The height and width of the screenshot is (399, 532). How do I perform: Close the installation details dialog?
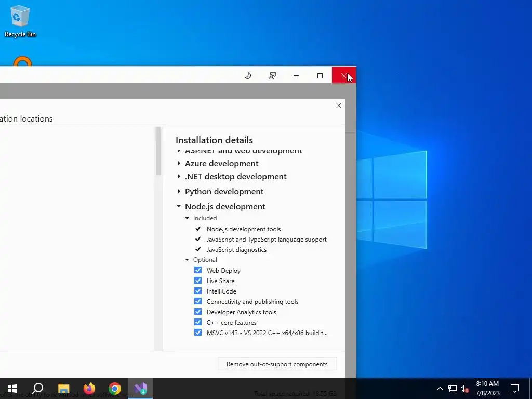point(339,105)
